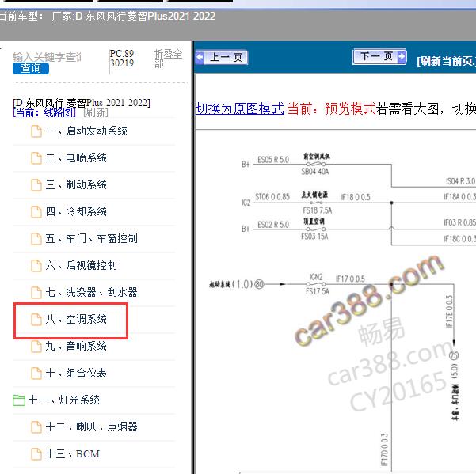The image size is (476, 474).
Task: Click page icon beside 四、冷却系统
Action: (x=36, y=212)
